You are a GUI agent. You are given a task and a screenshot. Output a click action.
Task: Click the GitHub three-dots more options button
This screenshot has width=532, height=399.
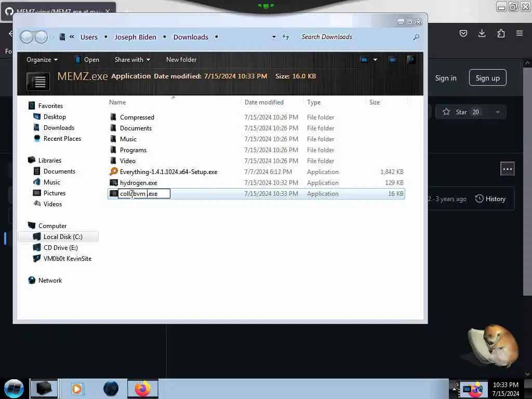click(x=507, y=169)
